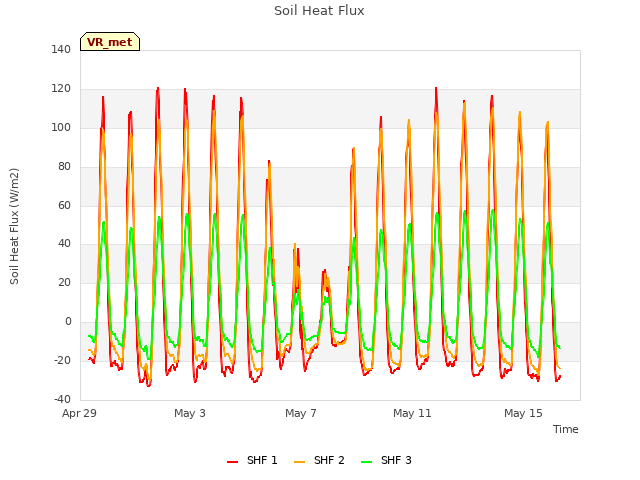Image resolution: width=640 pixels, height=480 pixels.
Task: Click the 0 y-axis tick label
Action: pyautogui.click(x=68, y=322)
